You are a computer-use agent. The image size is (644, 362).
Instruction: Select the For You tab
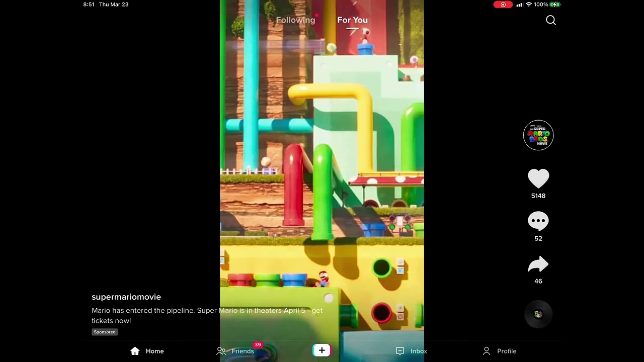352,20
